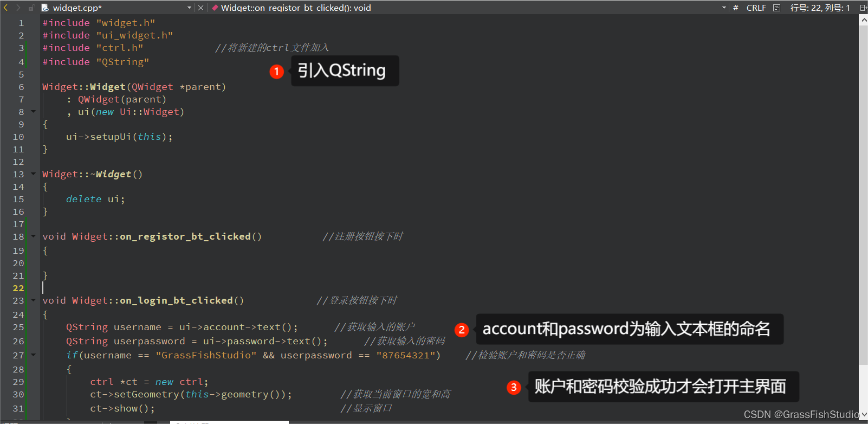This screenshot has width=868, height=424.
Task: Click QString username = ui->account->text(); line
Action: click(182, 327)
